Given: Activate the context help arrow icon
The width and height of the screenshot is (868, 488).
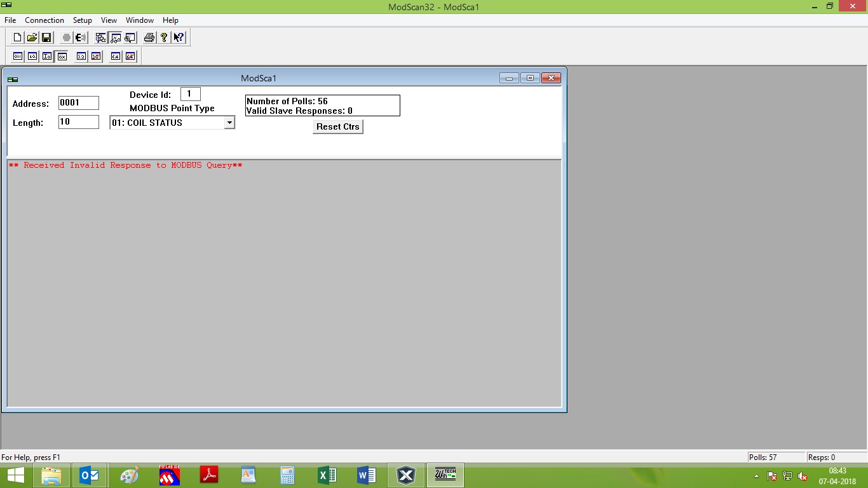Looking at the screenshot, I should pos(179,37).
